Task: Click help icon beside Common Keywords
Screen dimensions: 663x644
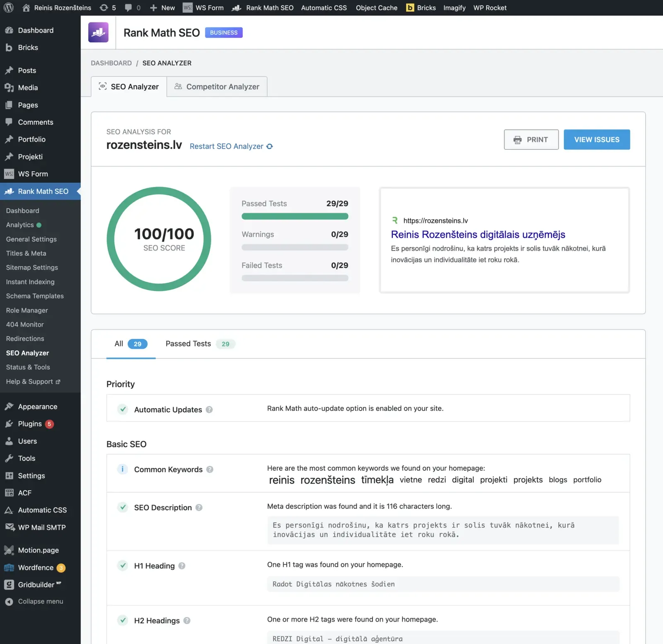Action: tap(210, 470)
